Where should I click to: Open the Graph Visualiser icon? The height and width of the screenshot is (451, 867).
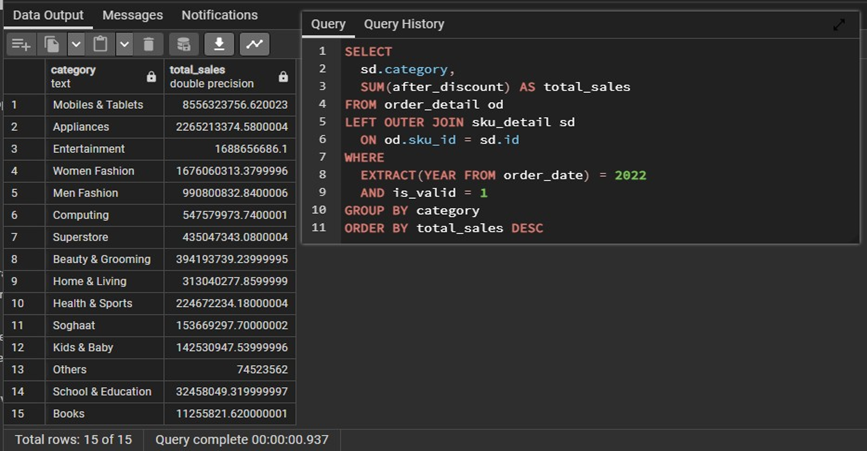pyautogui.click(x=255, y=44)
